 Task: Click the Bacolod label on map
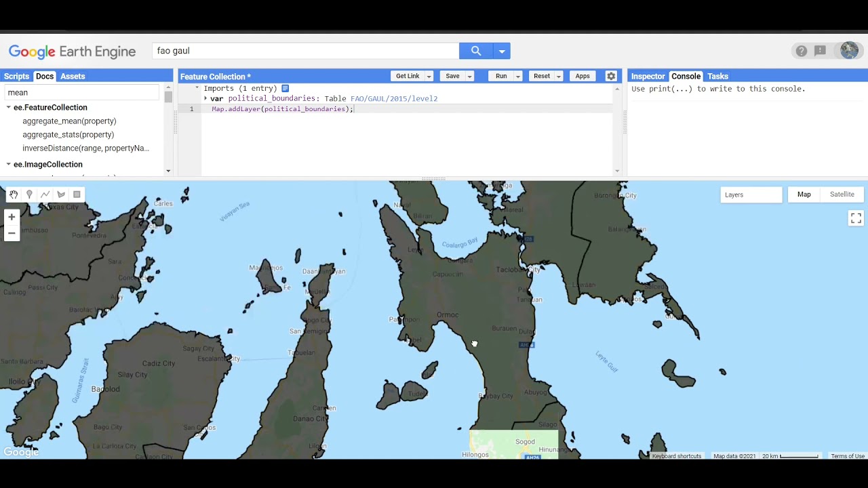[x=105, y=389]
